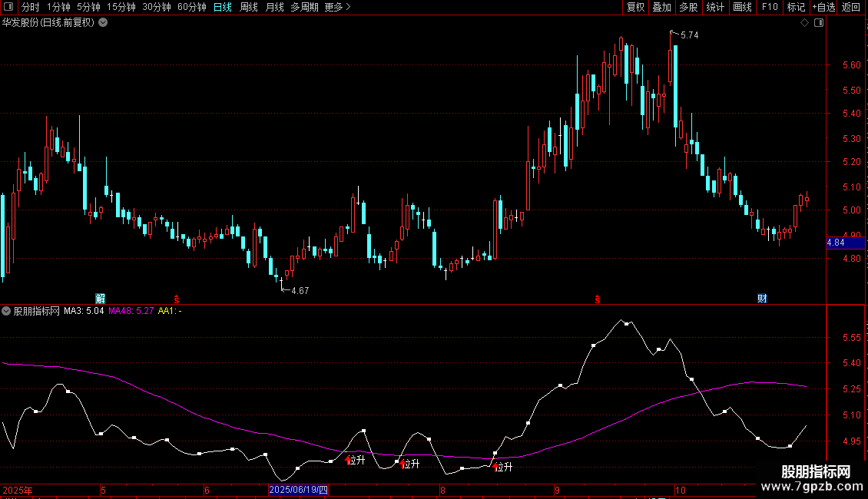
Task: Open the F10 company info
Action: tap(770, 7)
